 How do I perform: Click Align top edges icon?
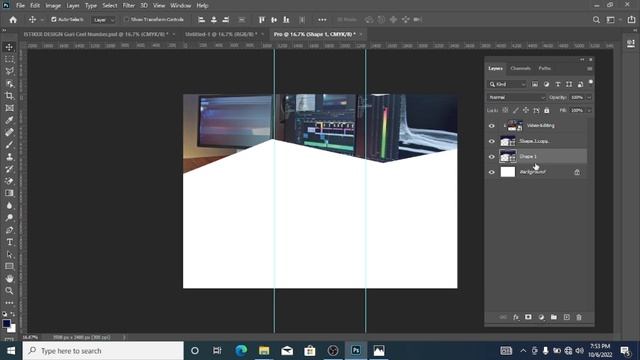[x=262, y=20]
